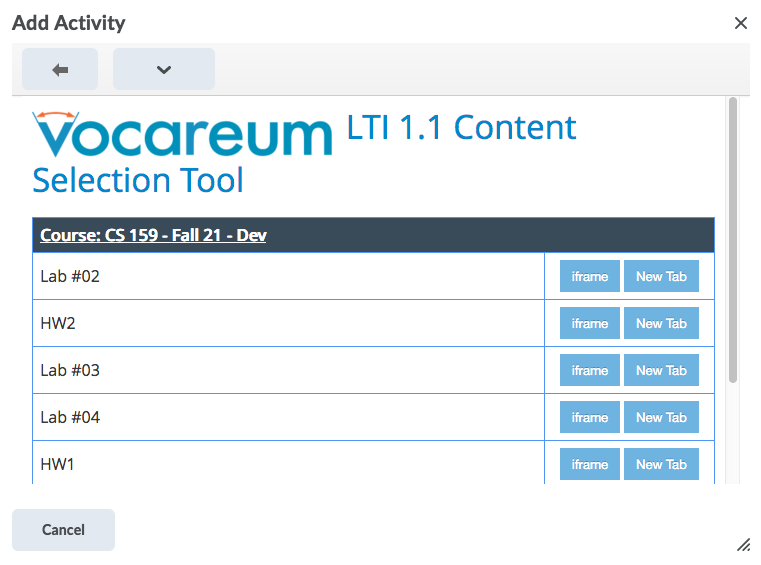Click the dialog resize handle
Image resolution: width=761 pixels, height=565 pixels.
tap(743, 545)
